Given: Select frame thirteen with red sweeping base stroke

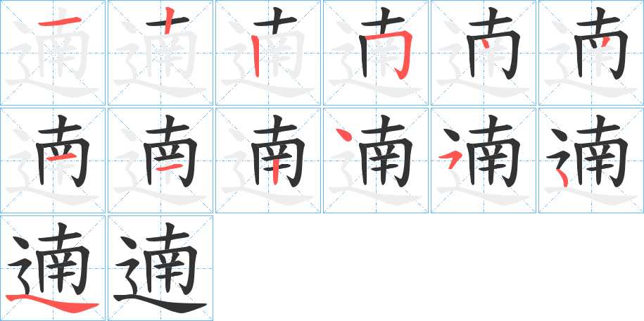Looking at the screenshot, I should [53, 268].
